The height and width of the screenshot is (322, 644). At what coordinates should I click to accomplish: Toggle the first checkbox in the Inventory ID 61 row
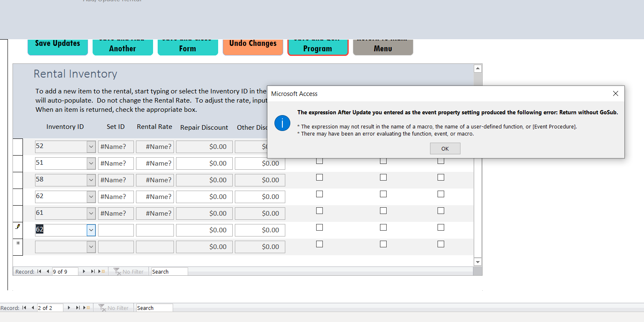pyautogui.click(x=319, y=211)
